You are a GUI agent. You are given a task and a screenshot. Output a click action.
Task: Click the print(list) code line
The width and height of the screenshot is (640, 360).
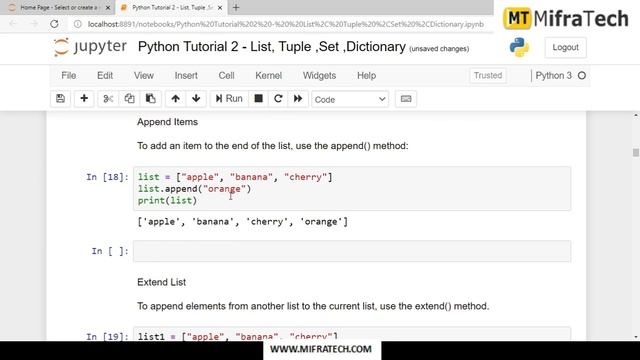coord(167,200)
